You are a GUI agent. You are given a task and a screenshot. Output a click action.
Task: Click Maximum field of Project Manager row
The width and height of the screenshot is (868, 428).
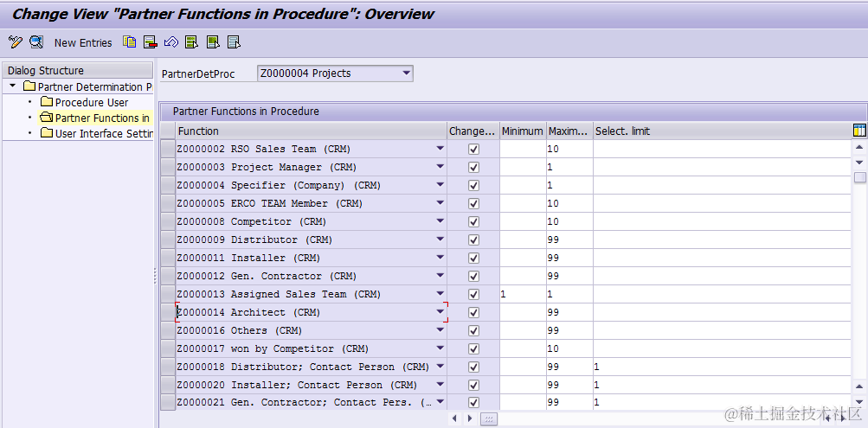(569, 167)
